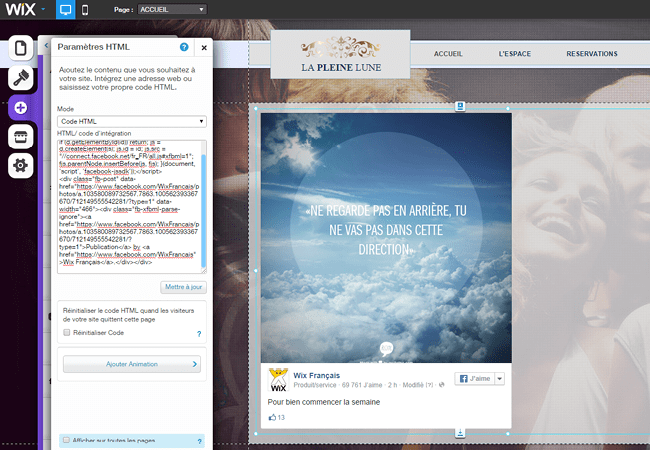Open the Page ACCUEIL dropdown
Image resolution: width=650 pixels, height=450 pixels.
click(172, 9)
